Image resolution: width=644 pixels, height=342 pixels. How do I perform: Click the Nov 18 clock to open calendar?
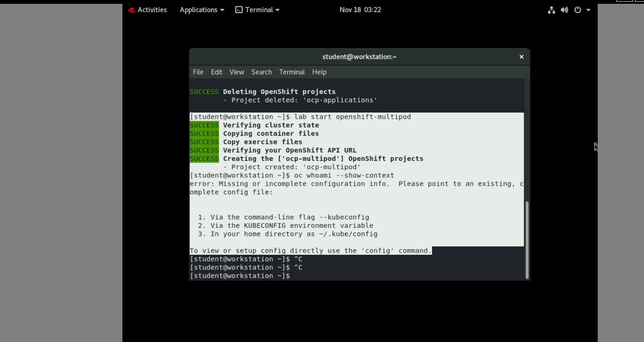360,10
